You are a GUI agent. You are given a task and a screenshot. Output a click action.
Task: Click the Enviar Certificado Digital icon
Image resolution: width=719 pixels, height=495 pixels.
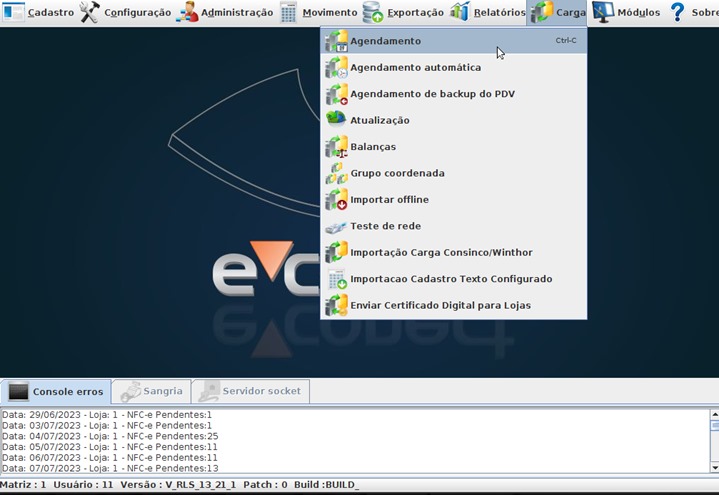tap(336, 305)
